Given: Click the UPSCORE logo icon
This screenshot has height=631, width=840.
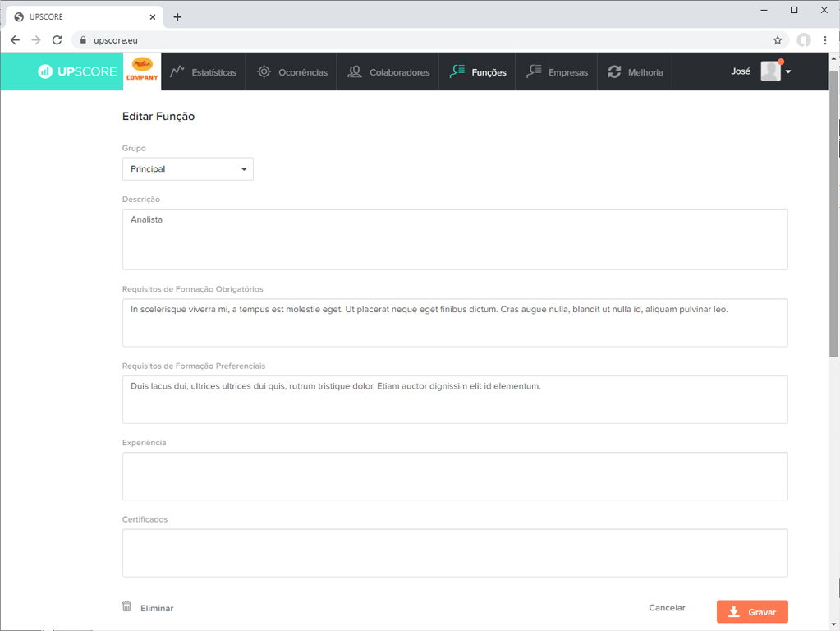Looking at the screenshot, I should pos(45,71).
